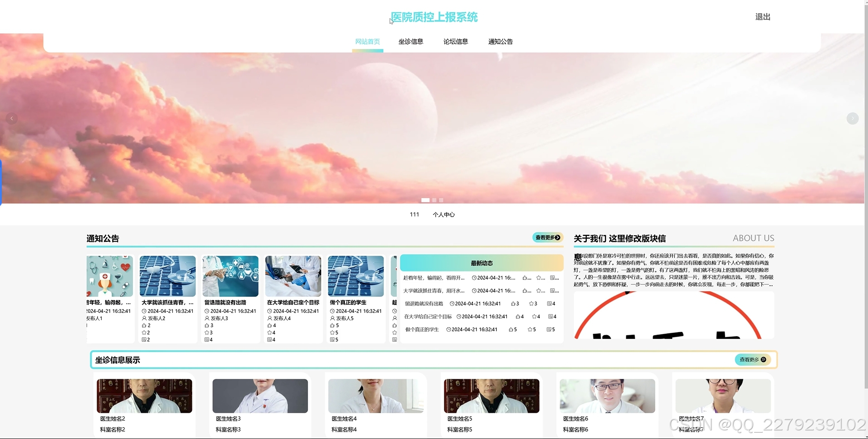Click the comment icon on 发布人4 card
The height and width of the screenshot is (439, 868).
pyautogui.click(x=270, y=339)
